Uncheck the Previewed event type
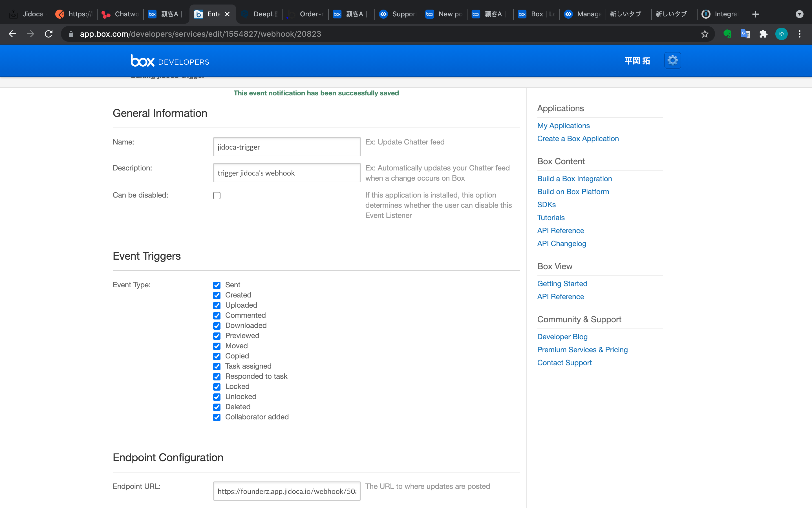This screenshot has width=812, height=508. click(217, 336)
